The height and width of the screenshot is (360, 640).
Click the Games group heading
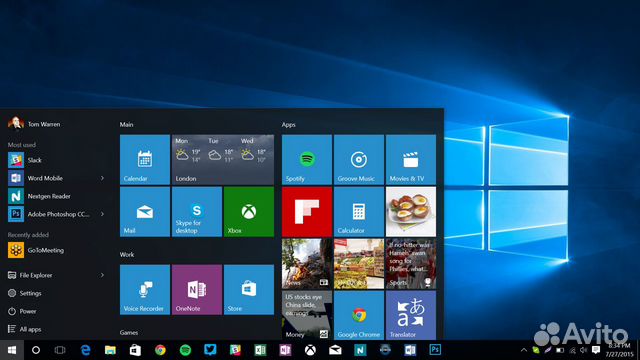129,333
